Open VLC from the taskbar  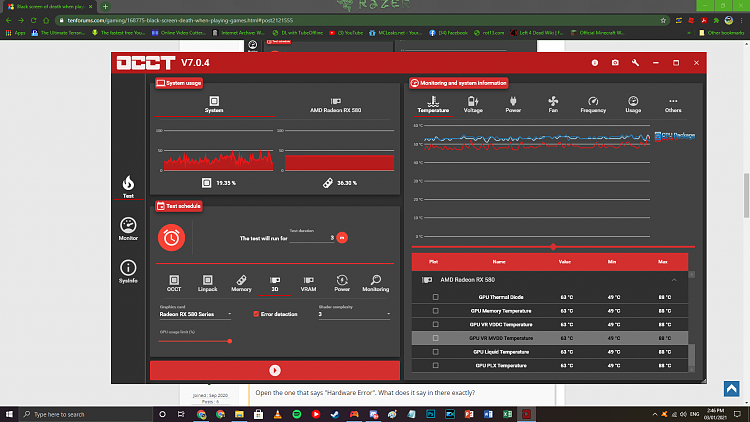click(x=277, y=414)
